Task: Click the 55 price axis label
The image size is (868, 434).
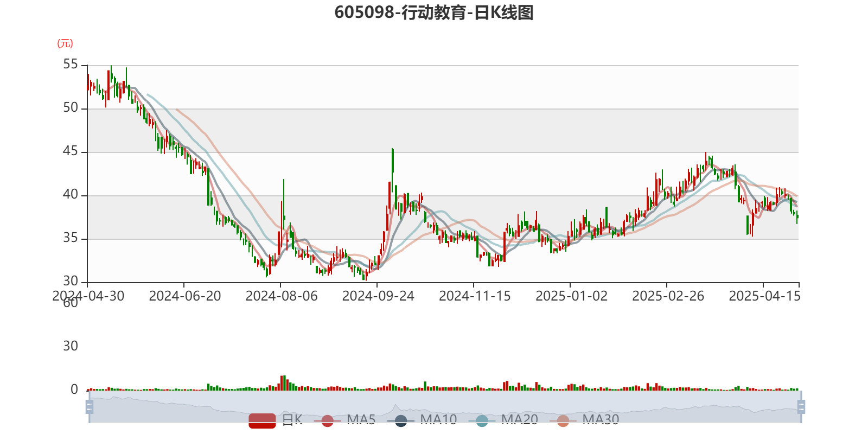Action: 71,65
